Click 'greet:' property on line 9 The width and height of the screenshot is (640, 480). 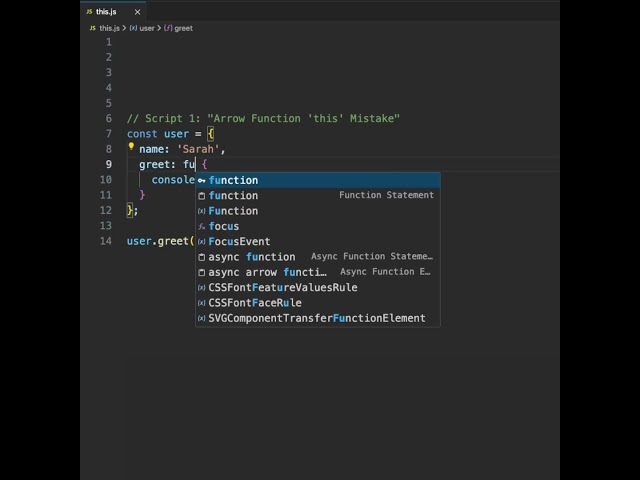pos(157,164)
